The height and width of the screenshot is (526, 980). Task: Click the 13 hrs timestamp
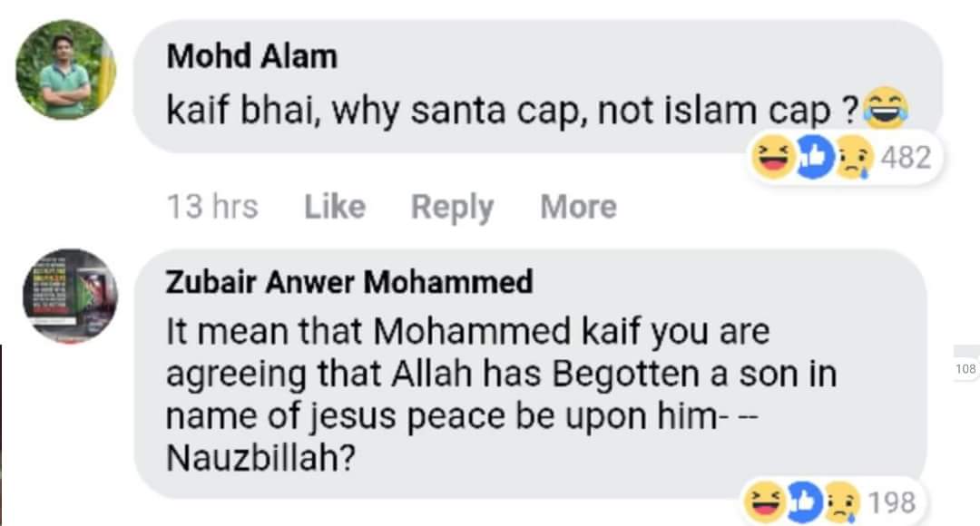212,207
